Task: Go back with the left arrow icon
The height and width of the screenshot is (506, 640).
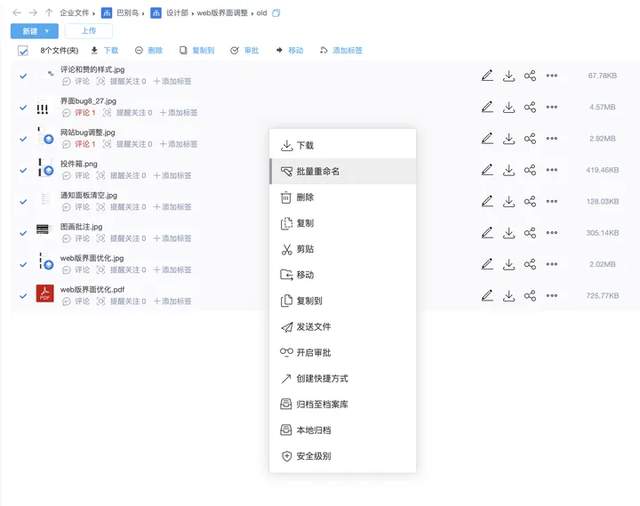Action: (x=17, y=13)
